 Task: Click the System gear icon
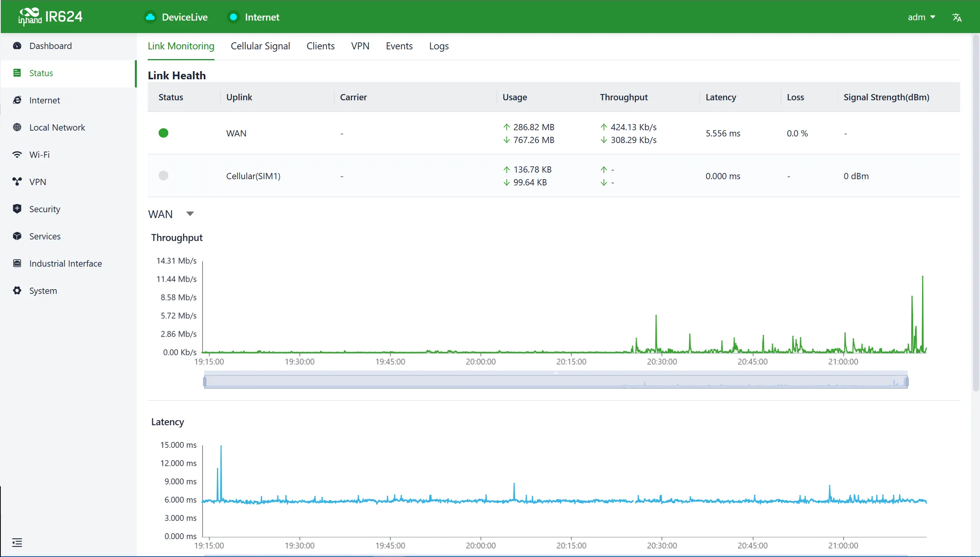point(17,291)
